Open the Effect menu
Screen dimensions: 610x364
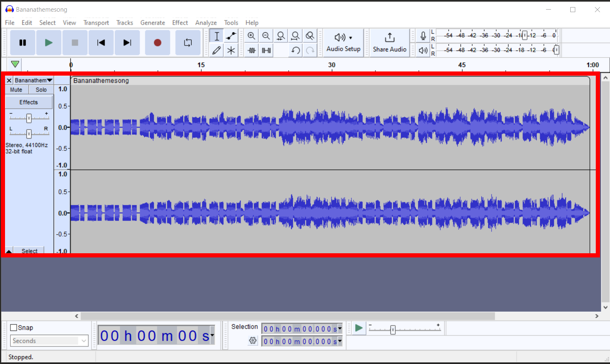click(180, 23)
